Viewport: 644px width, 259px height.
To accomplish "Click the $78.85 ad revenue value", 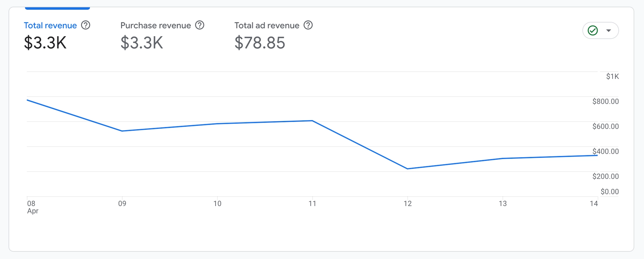I will [x=260, y=43].
